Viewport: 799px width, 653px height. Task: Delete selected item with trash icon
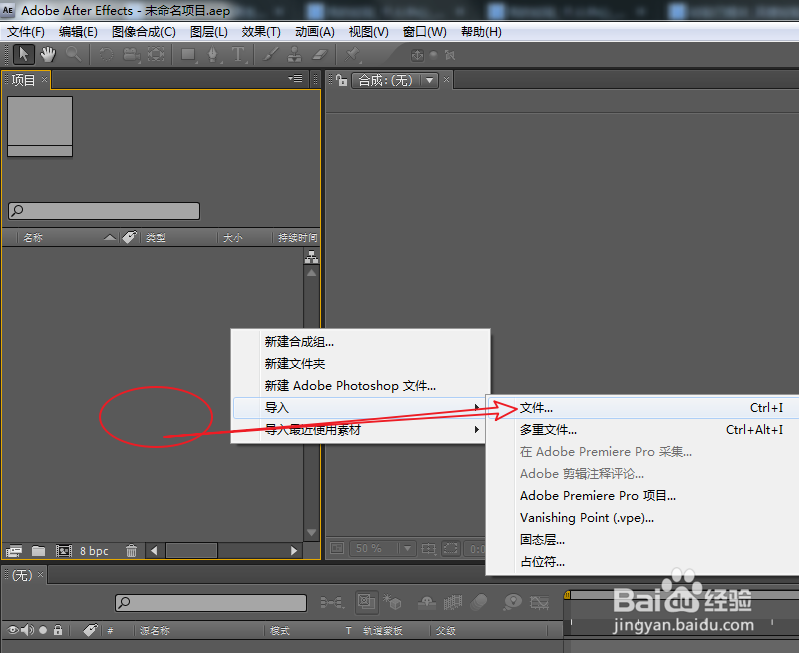[x=131, y=551]
